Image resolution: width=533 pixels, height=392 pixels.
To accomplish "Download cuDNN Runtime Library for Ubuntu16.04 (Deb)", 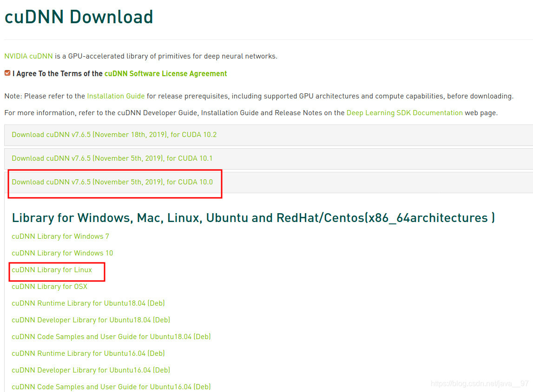I will (88, 353).
